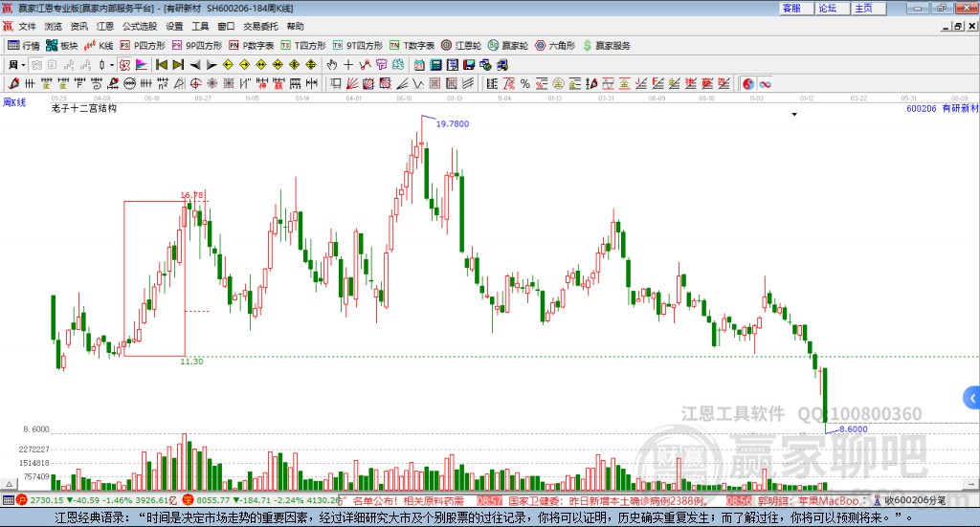The height and width of the screenshot is (527, 980).
Task: Open the T数字表 tool
Action: click(x=412, y=46)
